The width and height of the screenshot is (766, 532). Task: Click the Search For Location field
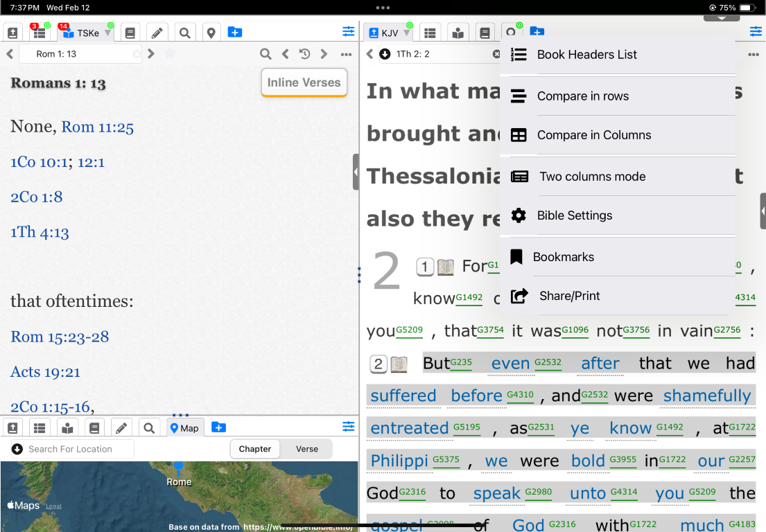(76, 449)
